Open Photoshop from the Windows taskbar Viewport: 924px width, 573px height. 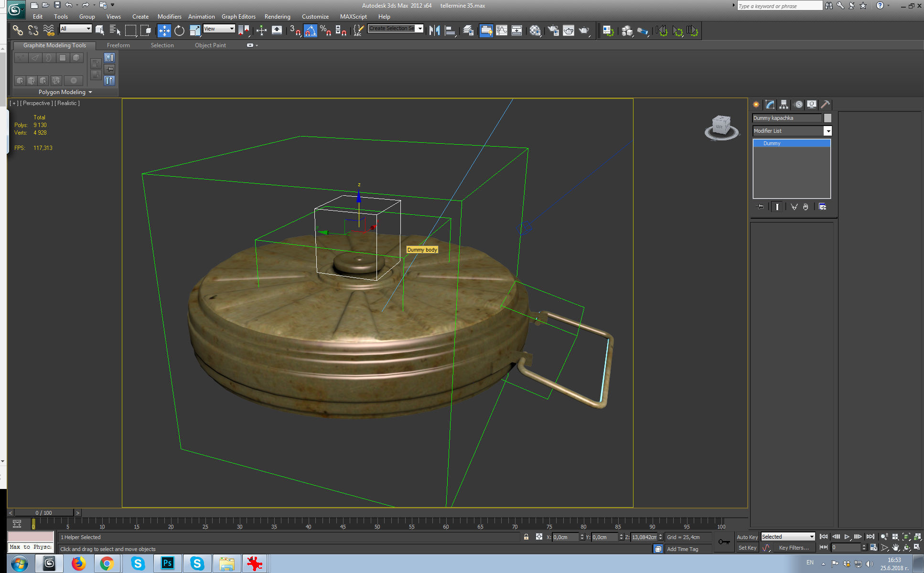(167, 563)
